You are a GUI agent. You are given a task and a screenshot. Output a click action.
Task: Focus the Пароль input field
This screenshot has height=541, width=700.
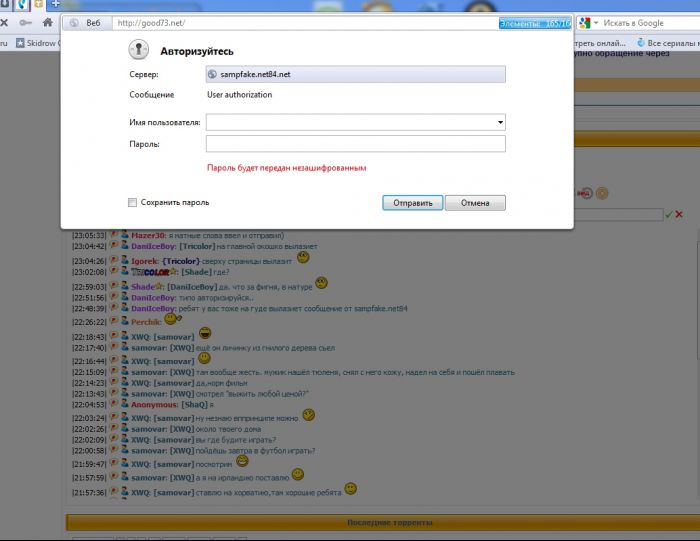(x=355, y=144)
